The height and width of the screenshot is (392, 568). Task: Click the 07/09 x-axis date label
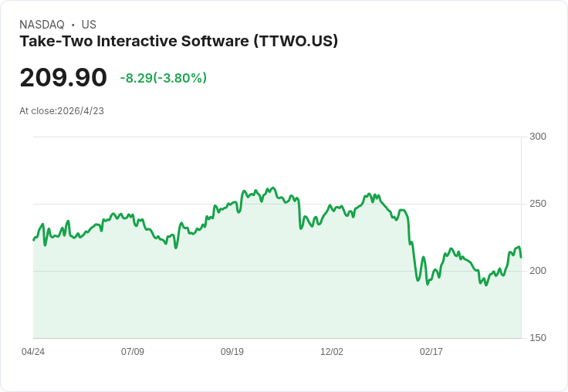(133, 352)
